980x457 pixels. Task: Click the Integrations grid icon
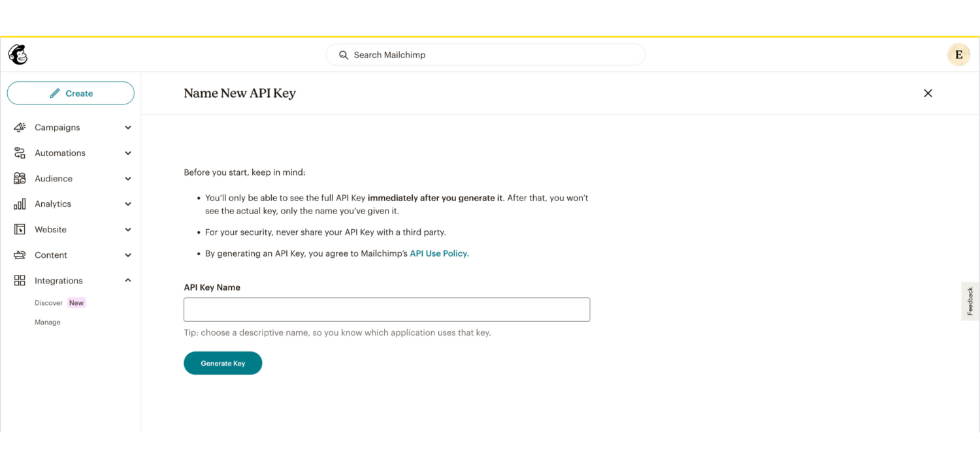pyautogui.click(x=20, y=281)
